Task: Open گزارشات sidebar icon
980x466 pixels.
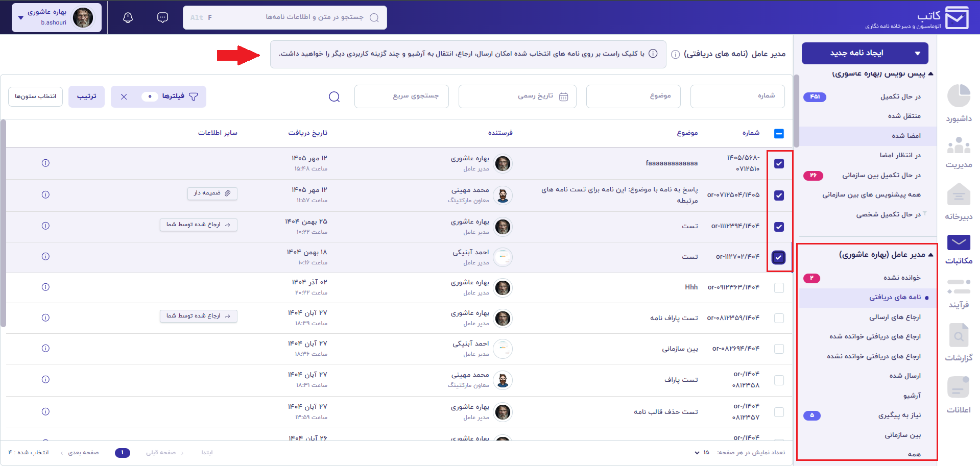Action: [959, 342]
